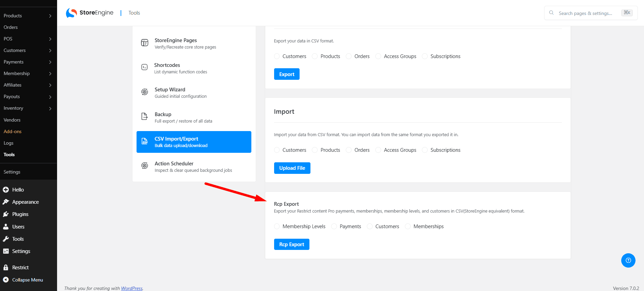The image size is (644, 291).
Task: Select Products radio under Export
Action: [315, 56]
